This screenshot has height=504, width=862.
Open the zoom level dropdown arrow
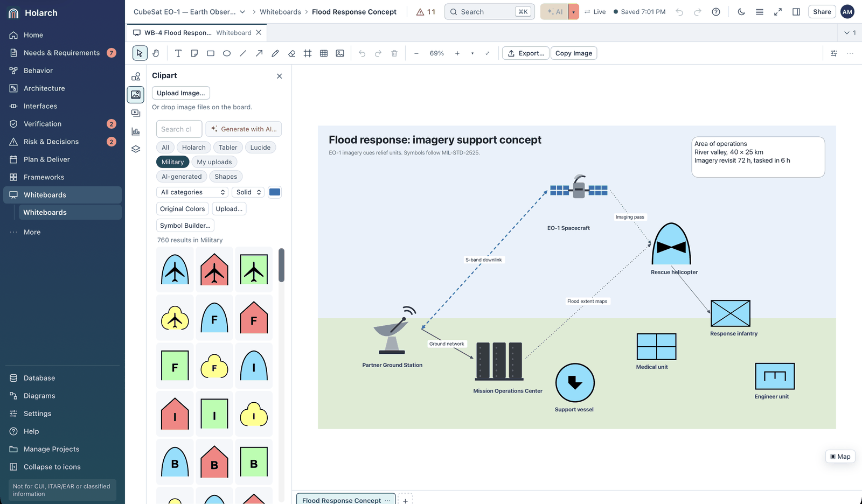coord(472,53)
